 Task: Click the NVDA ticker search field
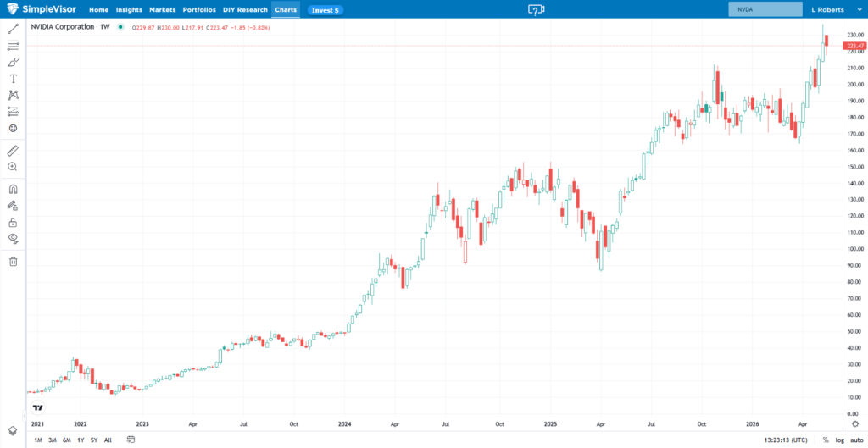click(765, 9)
